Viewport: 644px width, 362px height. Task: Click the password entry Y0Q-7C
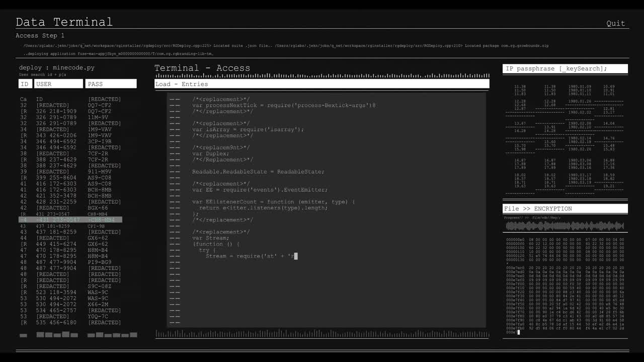pyautogui.click(x=98, y=317)
